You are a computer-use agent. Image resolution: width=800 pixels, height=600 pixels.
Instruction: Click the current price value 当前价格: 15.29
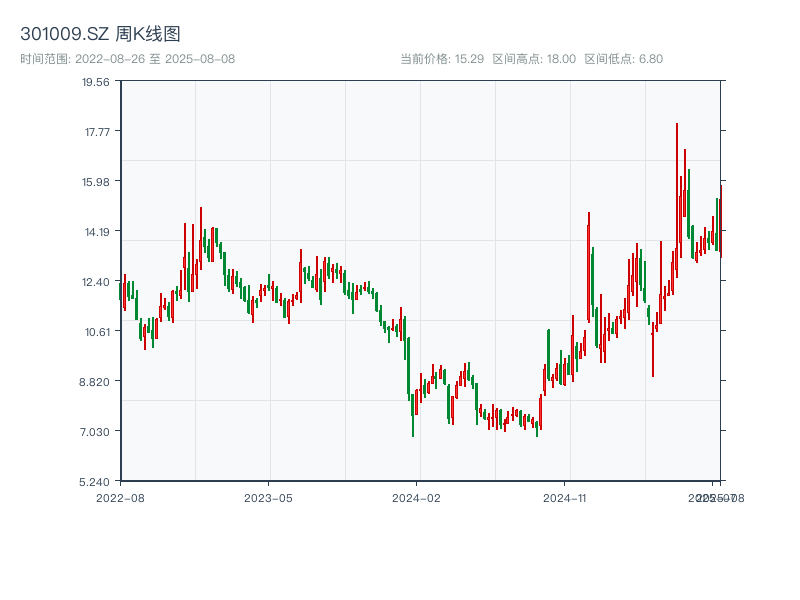point(442,59)
